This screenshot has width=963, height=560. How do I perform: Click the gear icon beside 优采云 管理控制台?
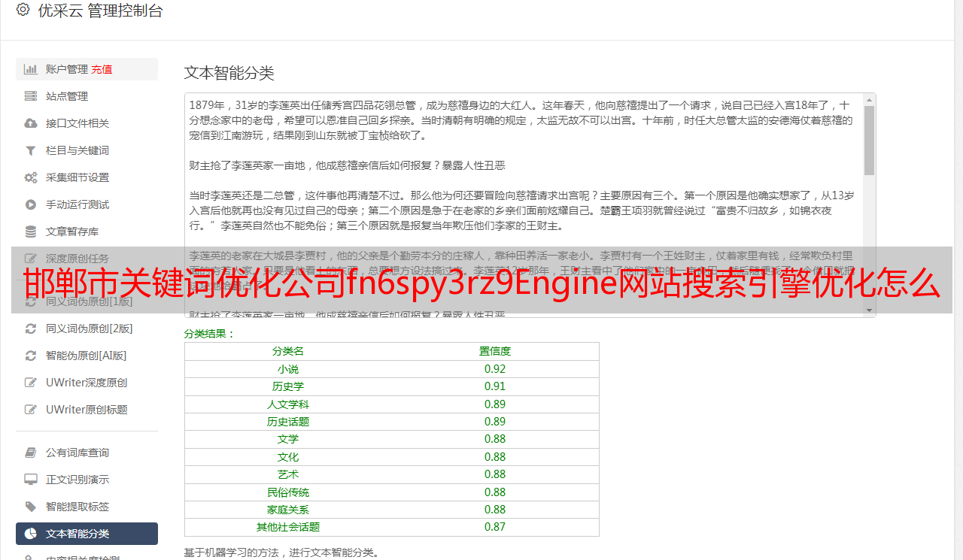point(23,10)
